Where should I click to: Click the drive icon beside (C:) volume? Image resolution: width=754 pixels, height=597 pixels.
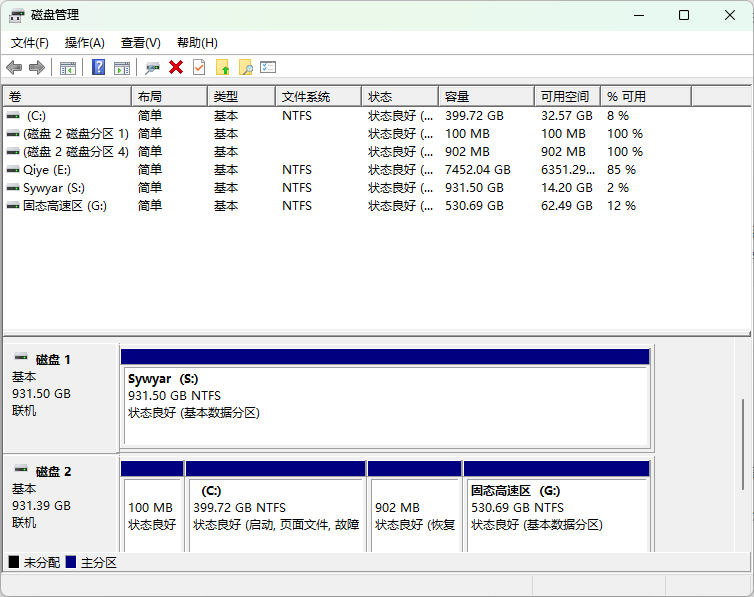click(x=13, y=116)
